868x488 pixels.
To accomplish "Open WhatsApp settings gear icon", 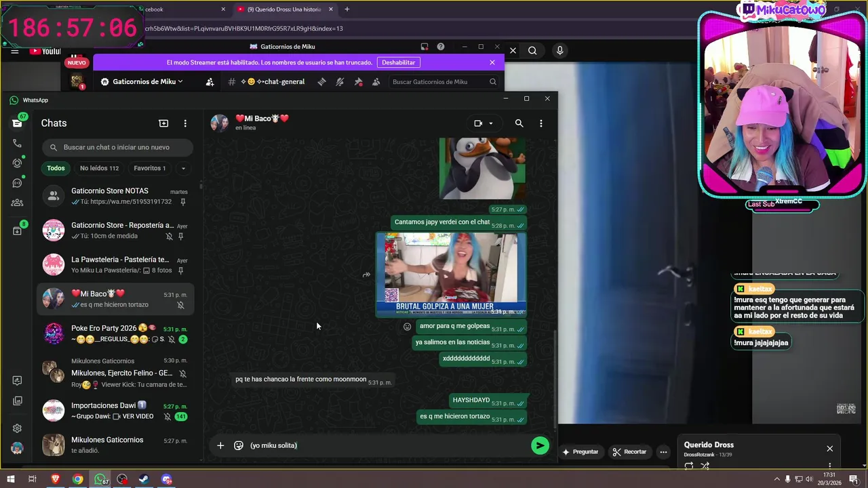I will click(x=18, y=428).
